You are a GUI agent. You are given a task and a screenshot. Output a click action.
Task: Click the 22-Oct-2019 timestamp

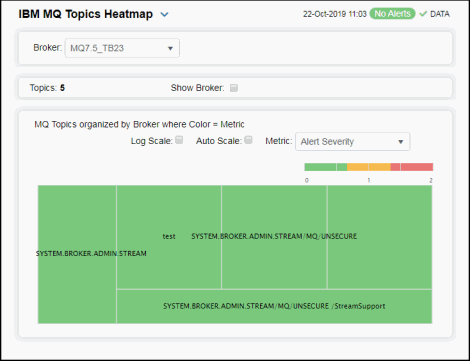(x=335, y=14)
